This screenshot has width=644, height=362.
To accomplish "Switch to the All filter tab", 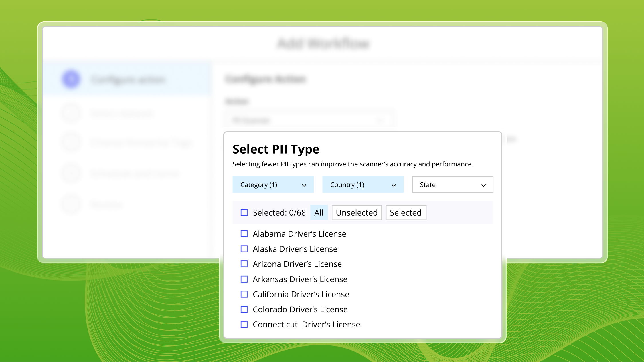I will [319, 213].
